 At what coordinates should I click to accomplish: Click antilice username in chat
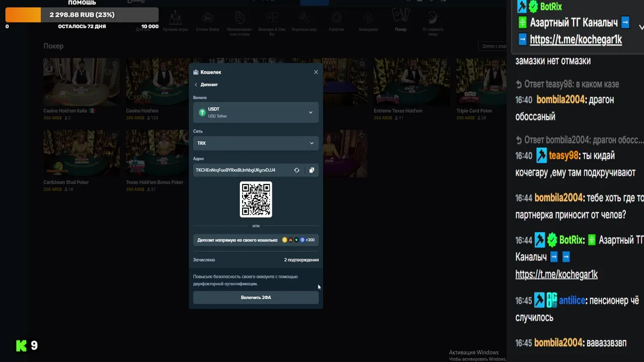572,301
